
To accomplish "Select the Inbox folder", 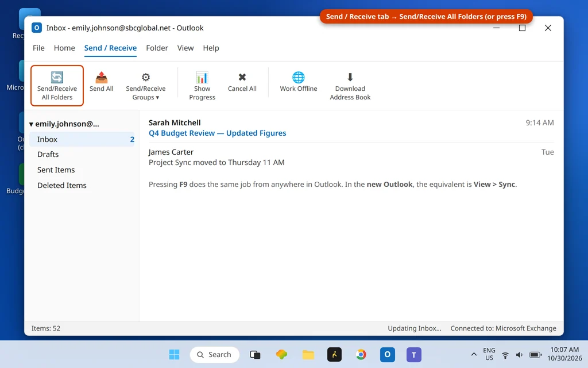I will pyautogui.click(x=82, y=139).
